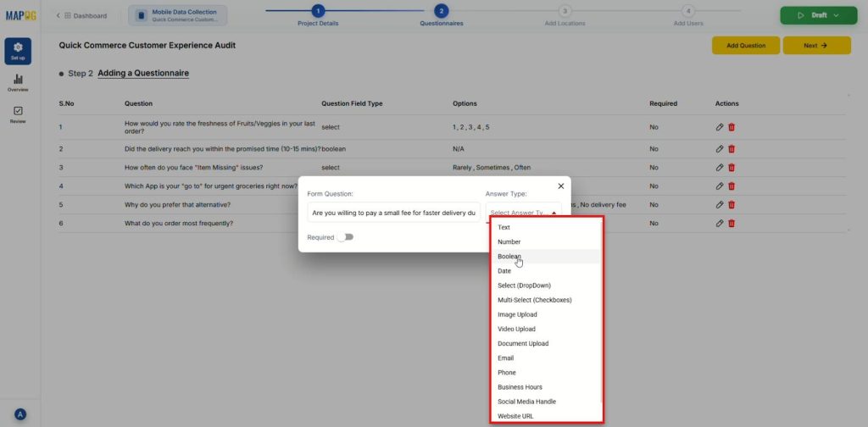Image resolution: width=868 pixels, height=427 pixels.
Task: Collapse the Select Answer Type dropdown
Action: coord(554,213)
